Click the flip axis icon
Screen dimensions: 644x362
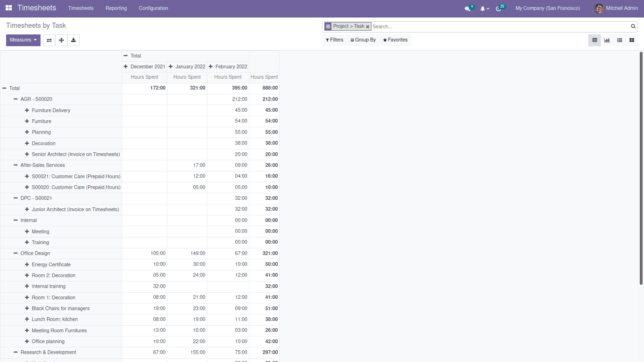49,40
